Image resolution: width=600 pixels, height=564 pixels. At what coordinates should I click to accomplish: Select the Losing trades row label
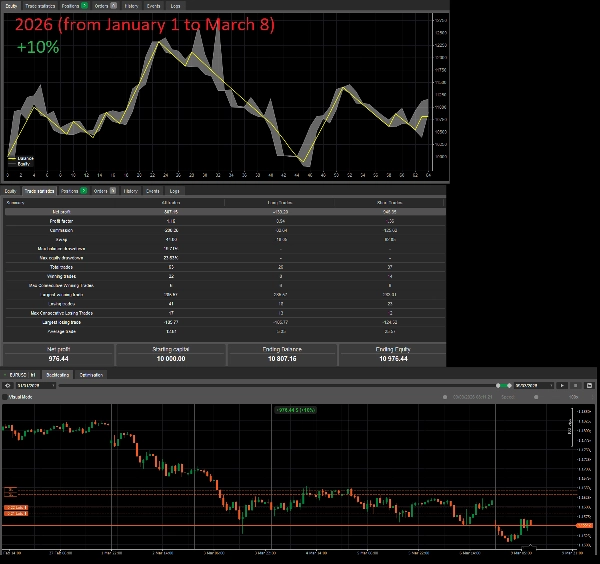(x=61, y=304)
